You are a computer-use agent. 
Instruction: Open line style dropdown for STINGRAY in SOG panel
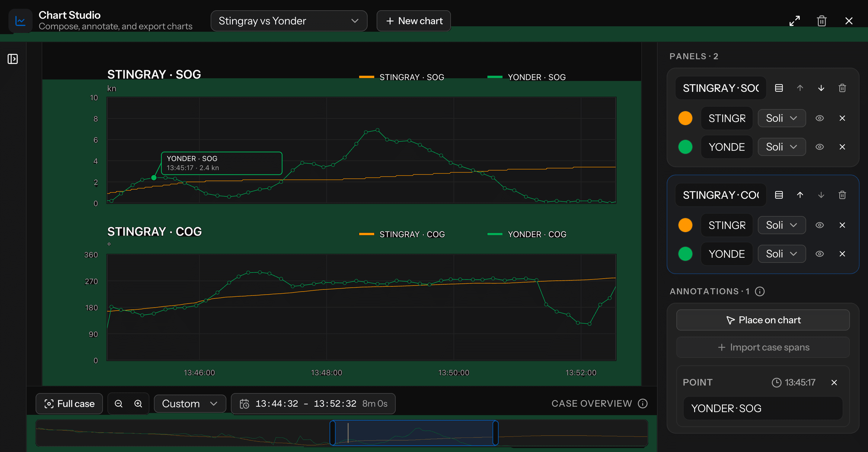point(782,118)
